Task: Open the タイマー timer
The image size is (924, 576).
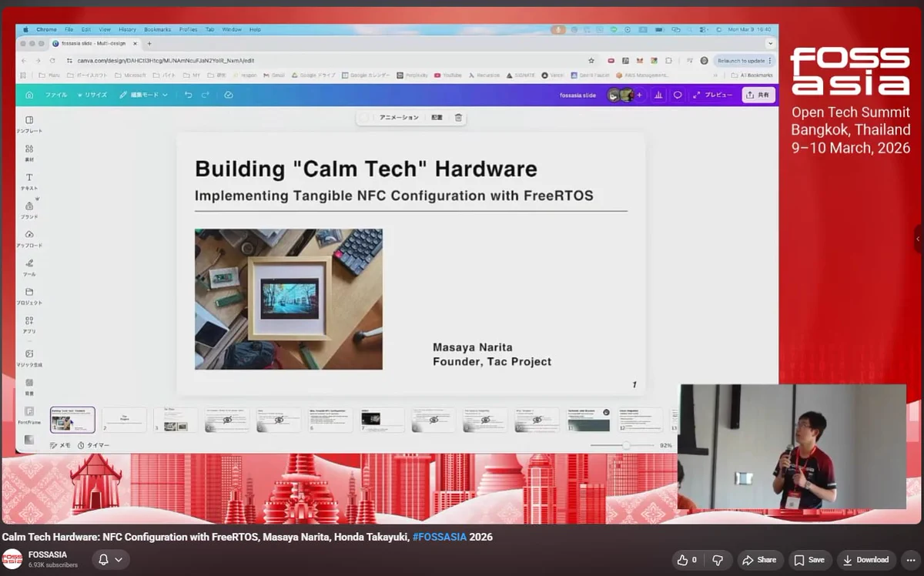Action: [93, 445]
